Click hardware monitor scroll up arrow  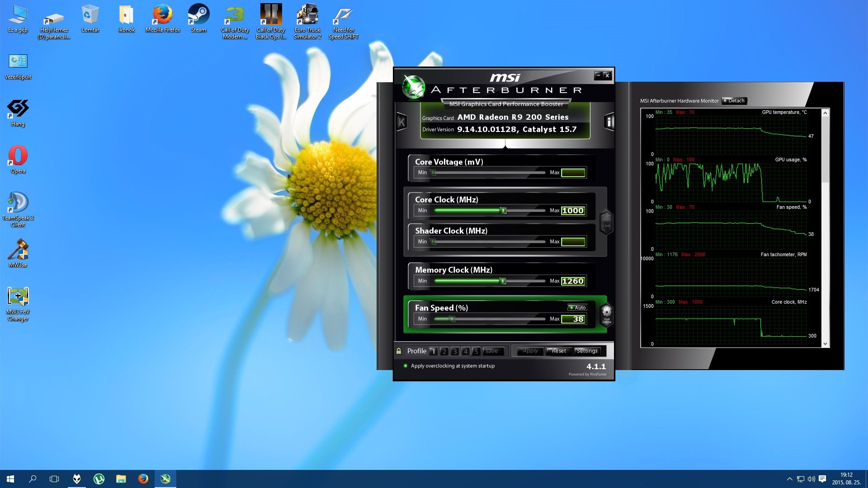click(x=825, y=113)
